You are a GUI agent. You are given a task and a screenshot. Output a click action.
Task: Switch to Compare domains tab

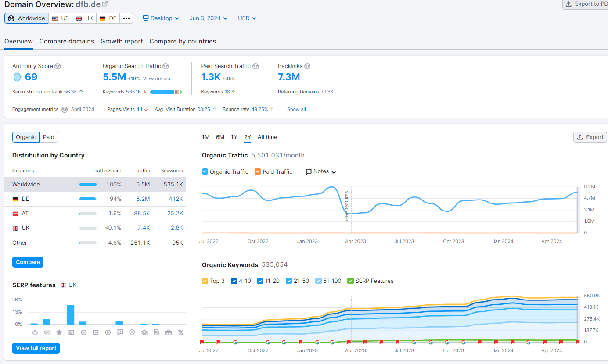coord(67,41)
